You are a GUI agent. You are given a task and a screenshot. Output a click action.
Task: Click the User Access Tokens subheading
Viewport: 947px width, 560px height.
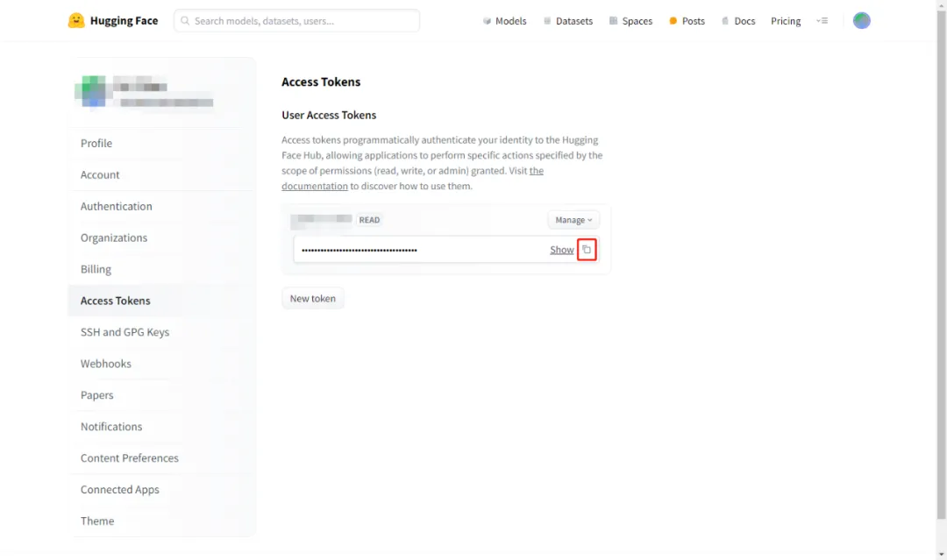329,115
